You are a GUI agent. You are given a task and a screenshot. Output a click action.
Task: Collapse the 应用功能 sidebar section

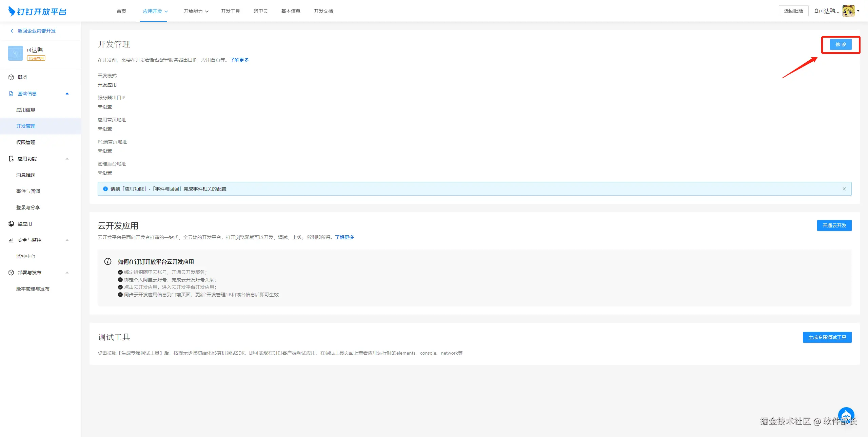tap(67, 159)
